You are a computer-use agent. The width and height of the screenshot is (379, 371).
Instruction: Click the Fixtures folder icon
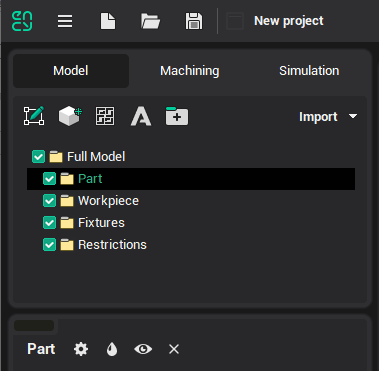coord(67,223)
